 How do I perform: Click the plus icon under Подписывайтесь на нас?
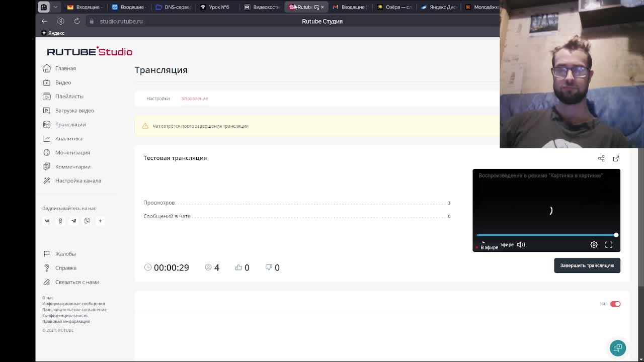pos(100,221)
